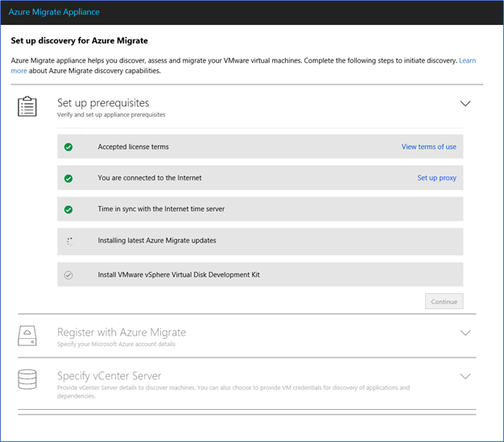
Task: Click the Azure Migrate Appliance title
Action: [x=54, y=12]
